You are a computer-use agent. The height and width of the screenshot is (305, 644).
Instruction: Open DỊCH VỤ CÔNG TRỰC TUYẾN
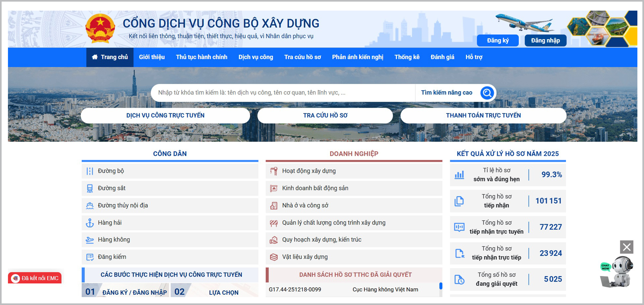pyautogui.click(x=166, y=115)
